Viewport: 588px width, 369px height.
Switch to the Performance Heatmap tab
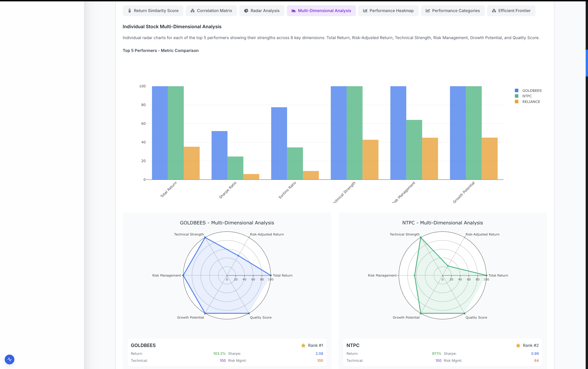coord(388,11)
